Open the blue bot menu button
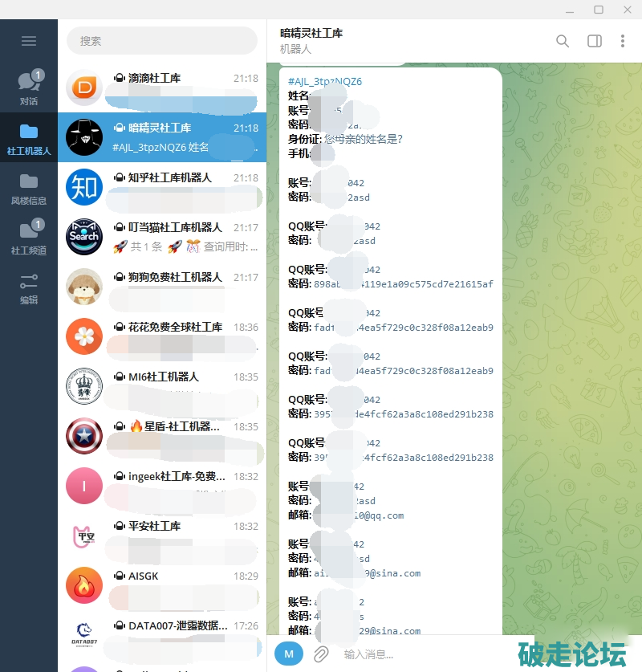Screen dimensions: 642x672 click(289, 654)
